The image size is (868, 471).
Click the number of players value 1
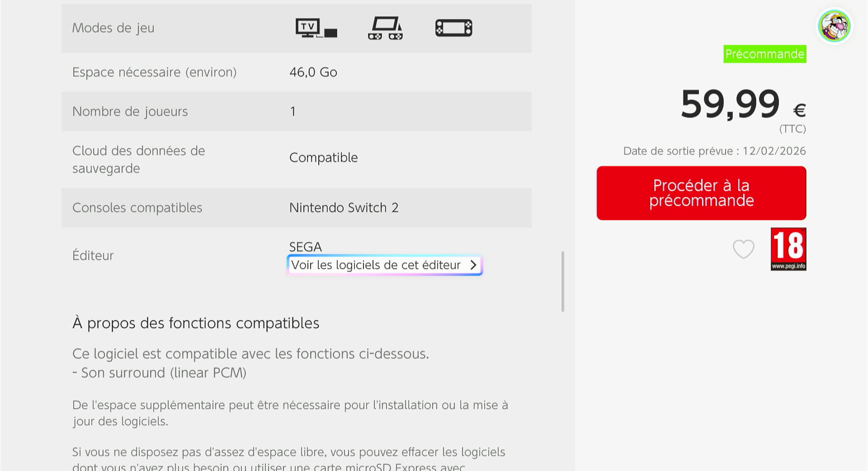pos(293,111)
